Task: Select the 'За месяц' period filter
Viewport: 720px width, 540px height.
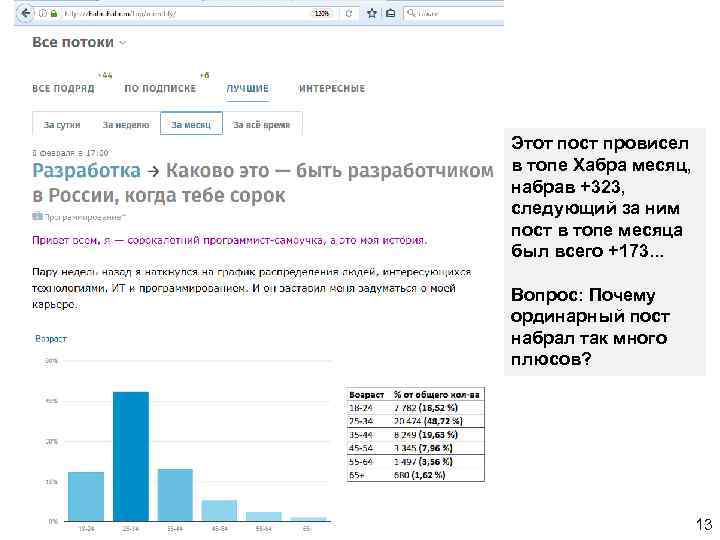Action: tap(191, 124)
